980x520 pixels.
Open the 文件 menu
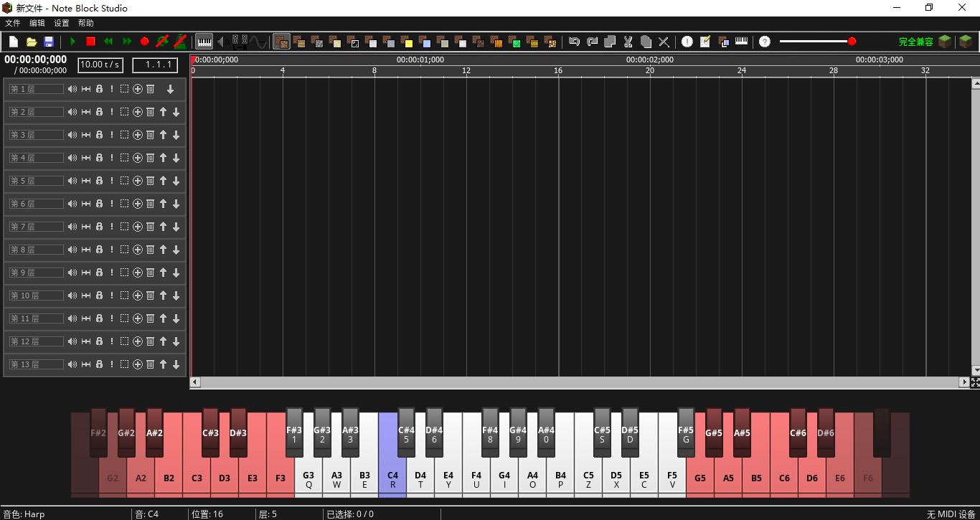pyautogui.click(x=13, y=23)
